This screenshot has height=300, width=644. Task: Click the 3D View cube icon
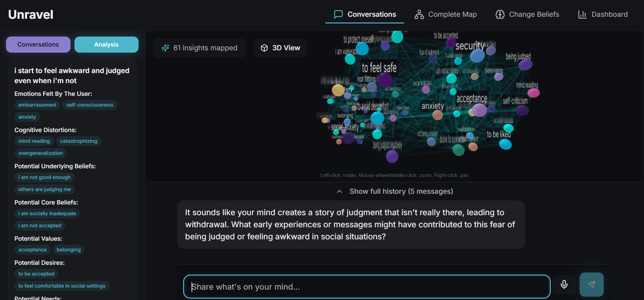tap(264, 48)
